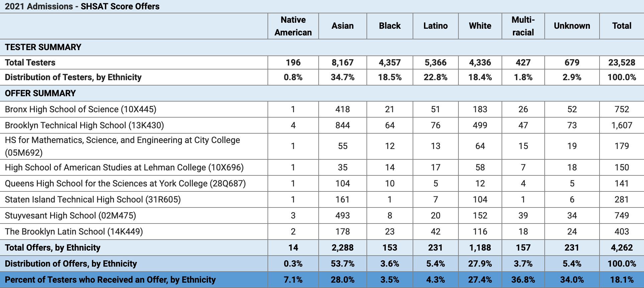This screenshot has height=288, width=644.
Task: Click Brooklyn Technical High School row label
Action: point(84,125)
